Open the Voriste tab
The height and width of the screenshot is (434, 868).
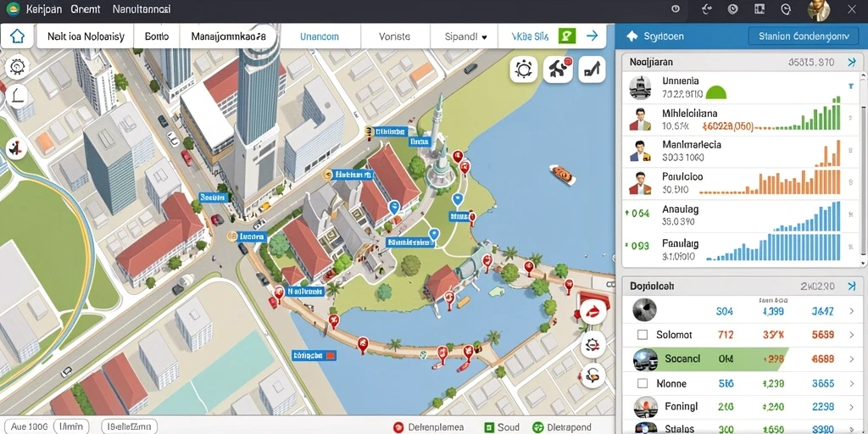pos(395,37)
